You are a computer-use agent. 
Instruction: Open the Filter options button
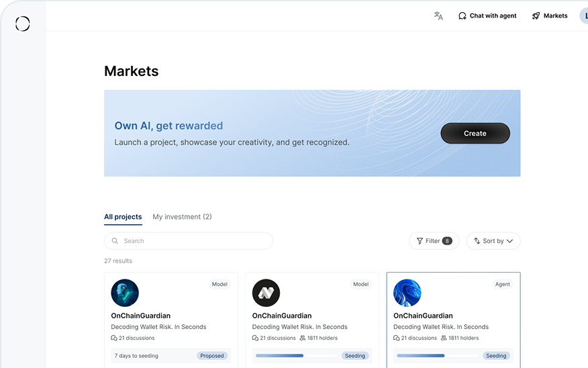(434, 241)
